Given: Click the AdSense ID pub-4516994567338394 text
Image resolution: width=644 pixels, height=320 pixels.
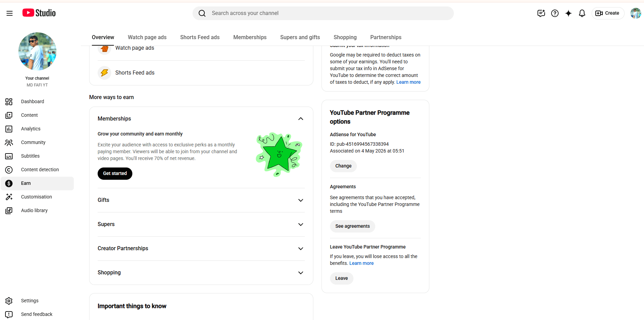Looking at the screenshot, I should pyautogui.click(x=359, y=144).
